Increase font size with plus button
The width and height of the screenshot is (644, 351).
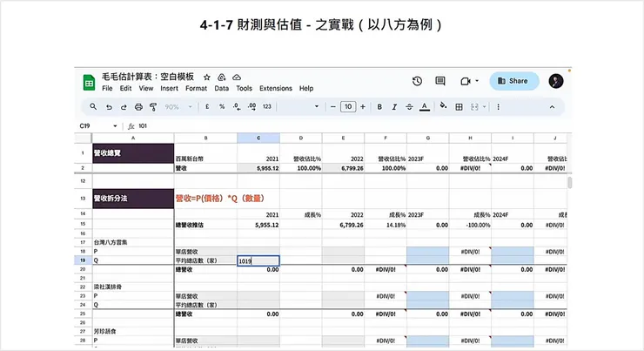363,107
